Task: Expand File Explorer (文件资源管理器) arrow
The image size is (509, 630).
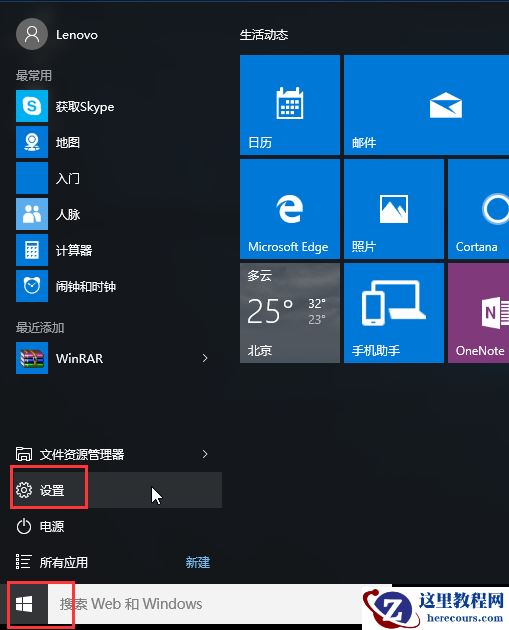Action: coord(205,454)
